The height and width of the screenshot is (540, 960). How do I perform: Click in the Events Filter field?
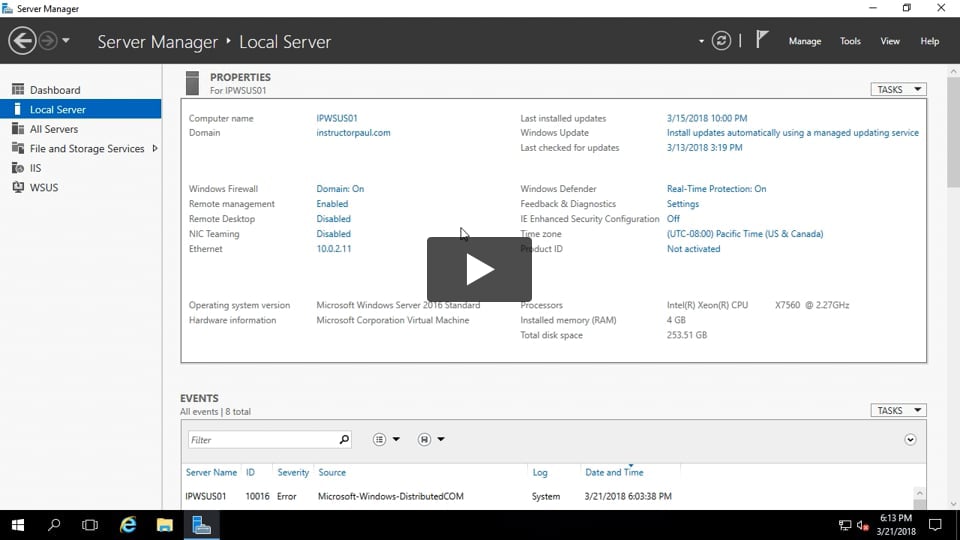pyautogui.click(x=262, y=440)
